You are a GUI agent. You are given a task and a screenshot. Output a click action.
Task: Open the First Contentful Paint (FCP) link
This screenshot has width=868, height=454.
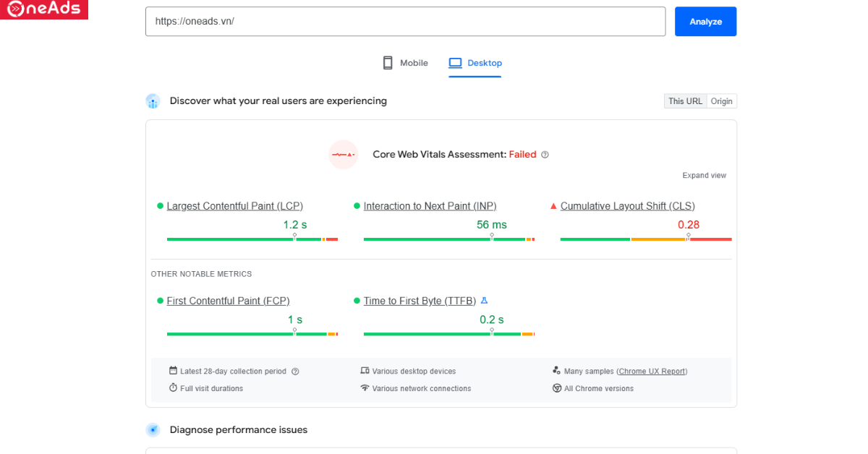229,301
